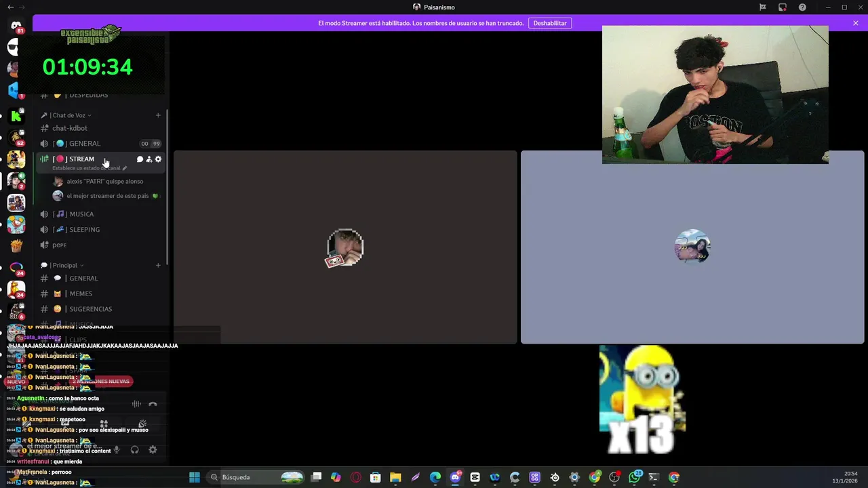Toggle noise suppression waveform icon
Screen dimensions: 868x488
[136, 404]
